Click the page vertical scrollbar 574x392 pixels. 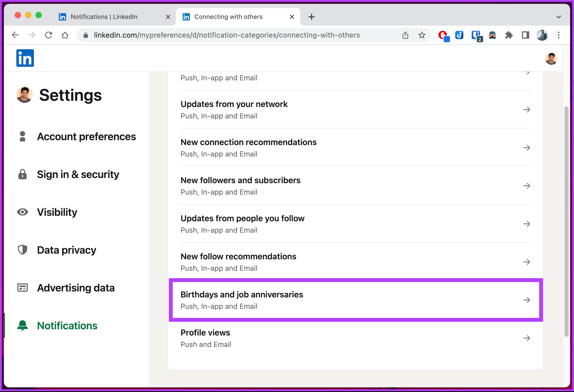point(566,222)
